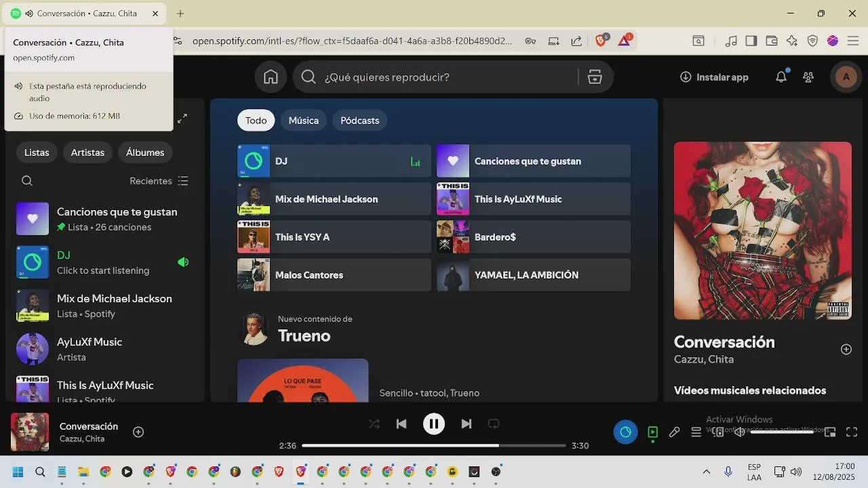Filter library by Artistas
The width and height of the screenshot is (868, 488).
(87, 152)
